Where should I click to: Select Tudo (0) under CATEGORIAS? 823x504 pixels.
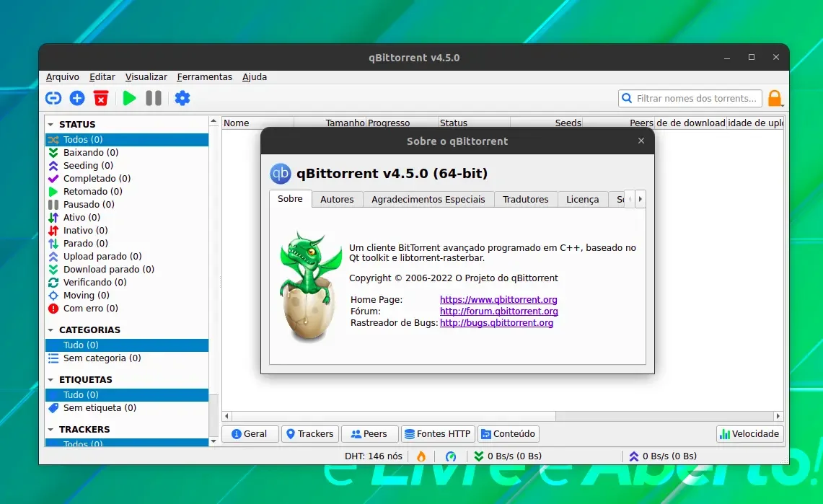(127, 345)
